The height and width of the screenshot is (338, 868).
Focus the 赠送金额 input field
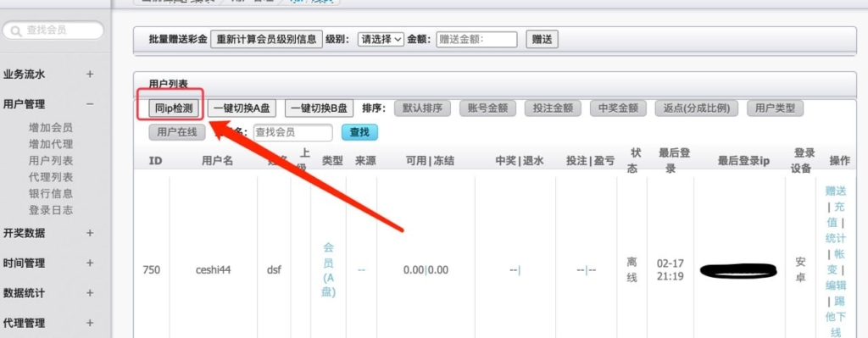(476, 39)
